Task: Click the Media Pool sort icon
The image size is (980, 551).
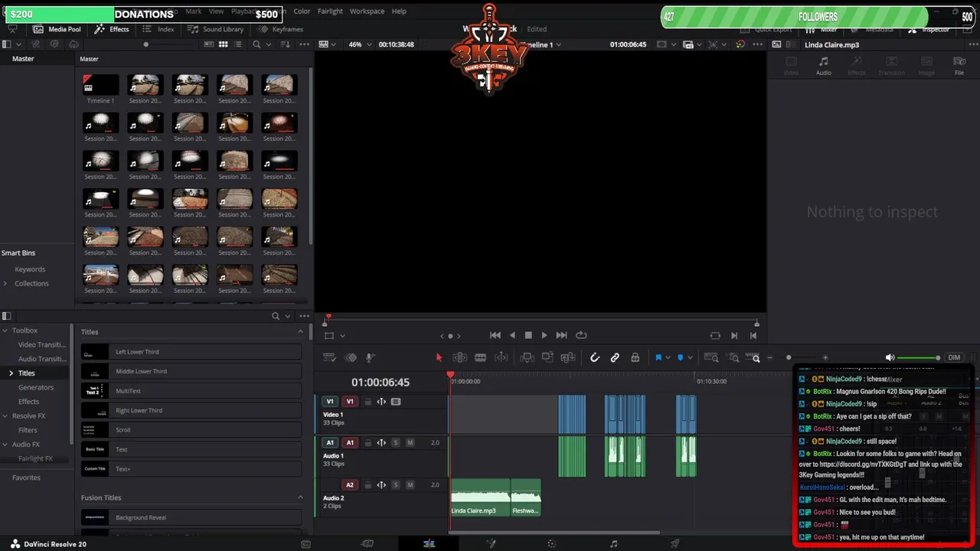Action: click(285, 44)
